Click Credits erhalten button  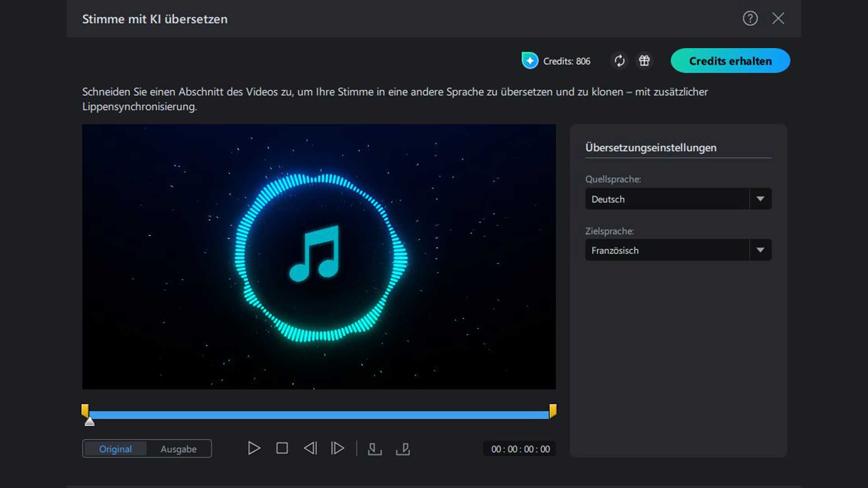click(730, 61)
